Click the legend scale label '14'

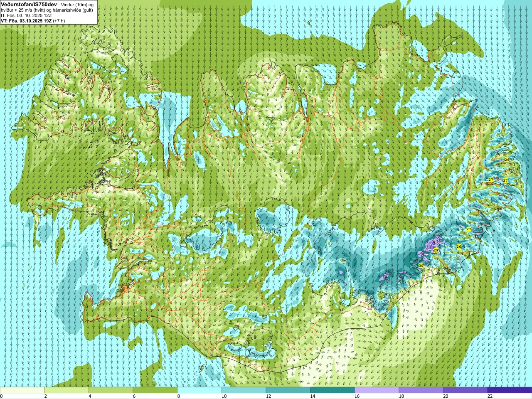(x=313, y=396)
